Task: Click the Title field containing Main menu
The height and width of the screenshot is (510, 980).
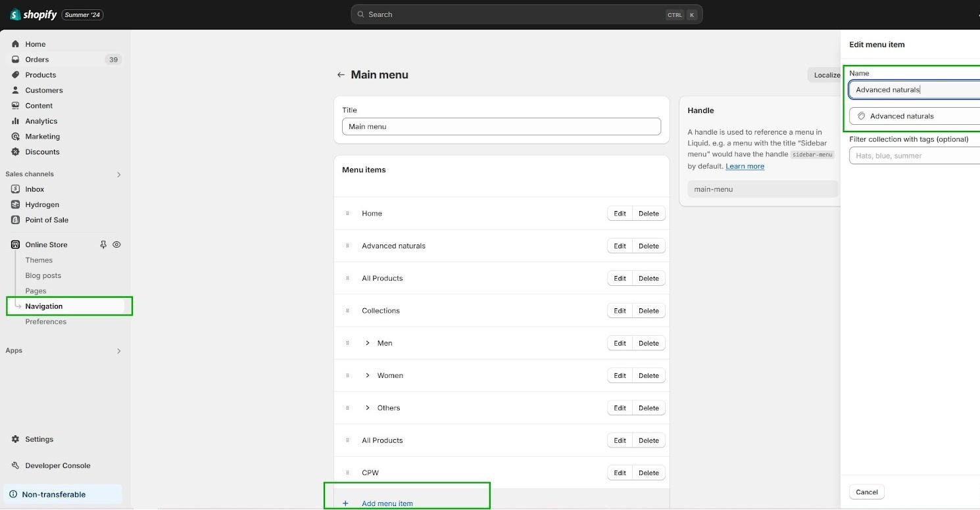Action: (501, 127)
